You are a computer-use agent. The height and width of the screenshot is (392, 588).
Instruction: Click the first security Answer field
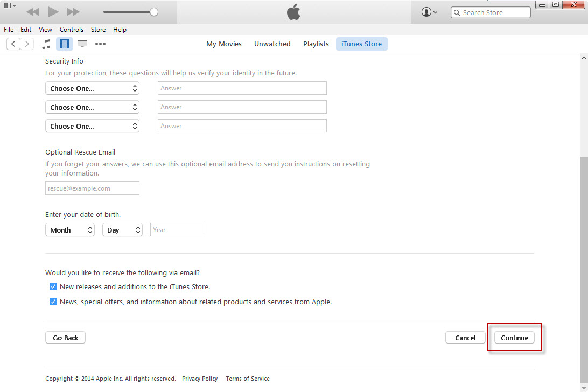[242, 88]
